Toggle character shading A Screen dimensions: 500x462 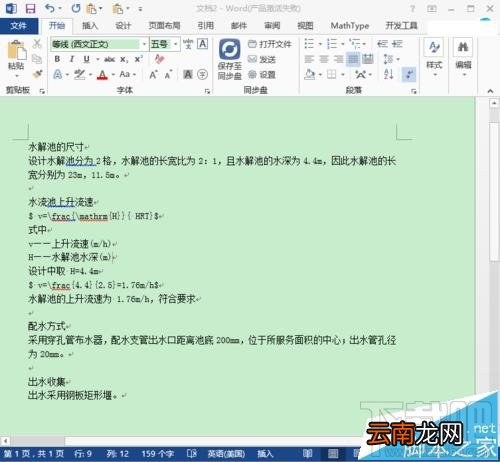pos(188,74)
